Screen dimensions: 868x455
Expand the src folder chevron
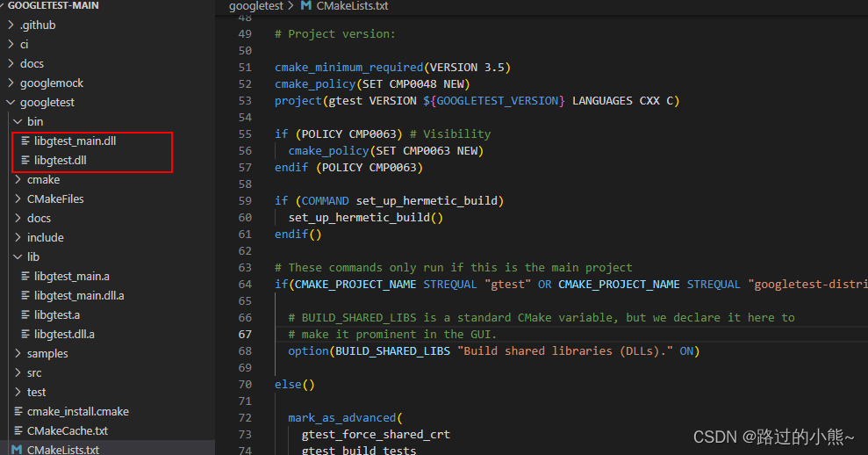coord(18,372)
